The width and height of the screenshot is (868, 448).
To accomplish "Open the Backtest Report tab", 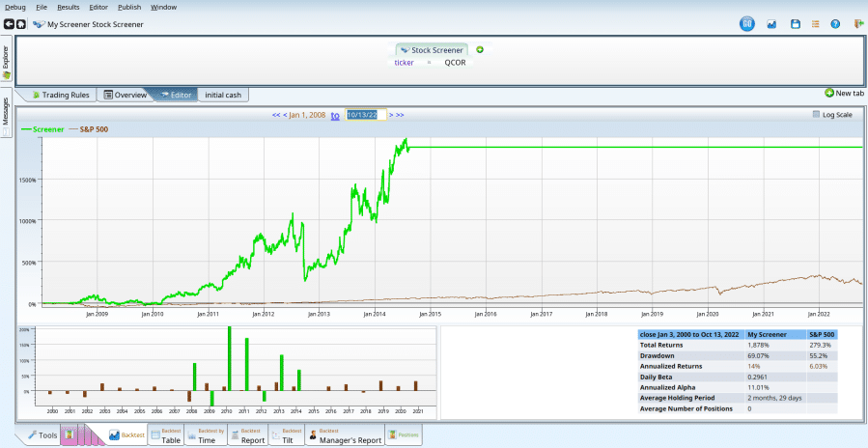I will (x=247, y=435).
